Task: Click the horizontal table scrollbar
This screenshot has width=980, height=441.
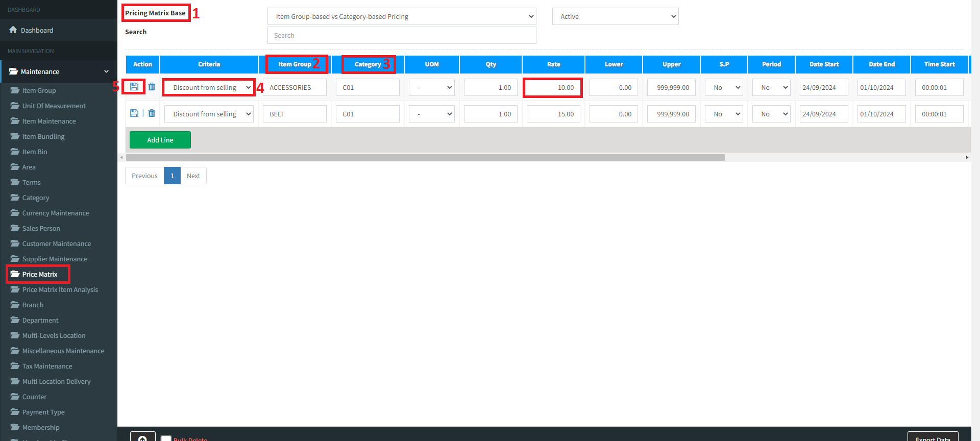Action: [425, 158]
